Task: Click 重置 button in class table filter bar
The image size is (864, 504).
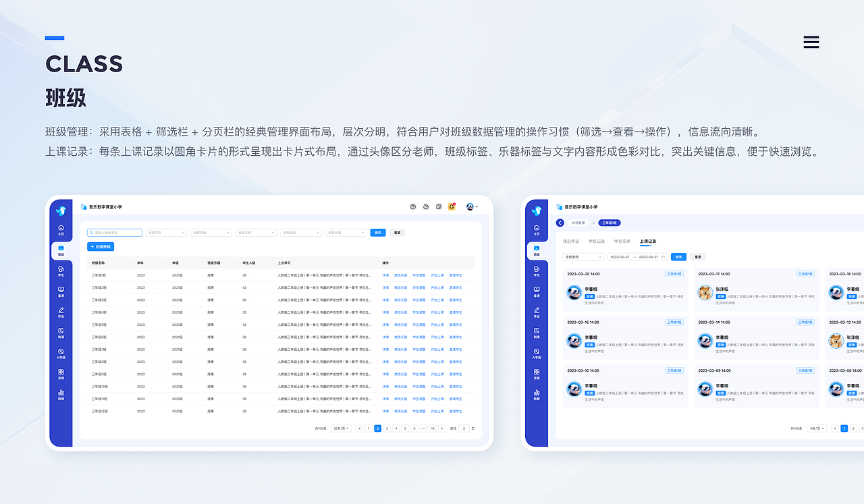Action: 397,233
